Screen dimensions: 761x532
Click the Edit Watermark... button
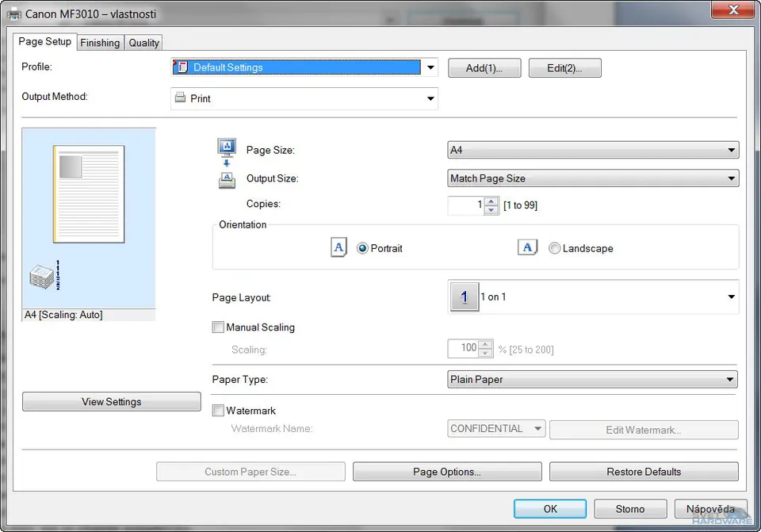point(644,430)
